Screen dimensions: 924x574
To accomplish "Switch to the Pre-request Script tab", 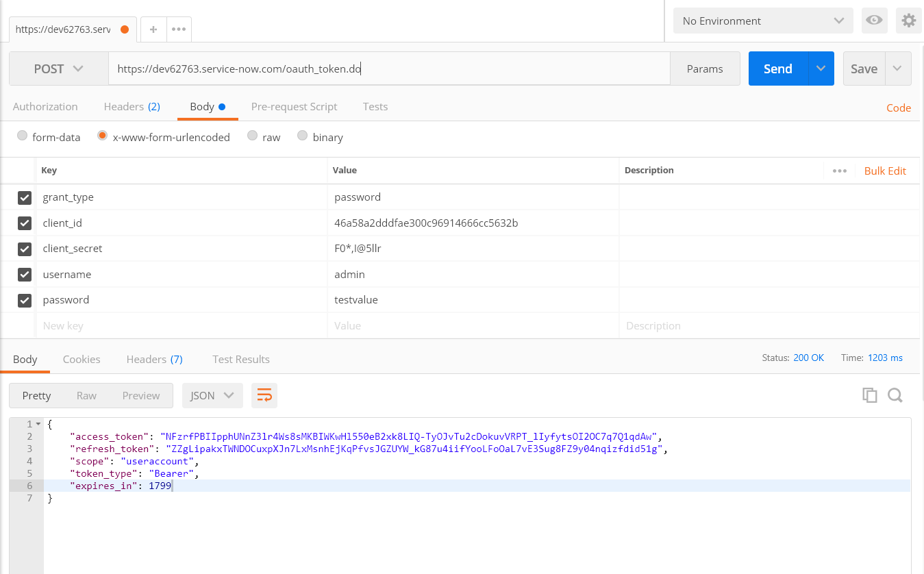I will (x=294, y=106).
